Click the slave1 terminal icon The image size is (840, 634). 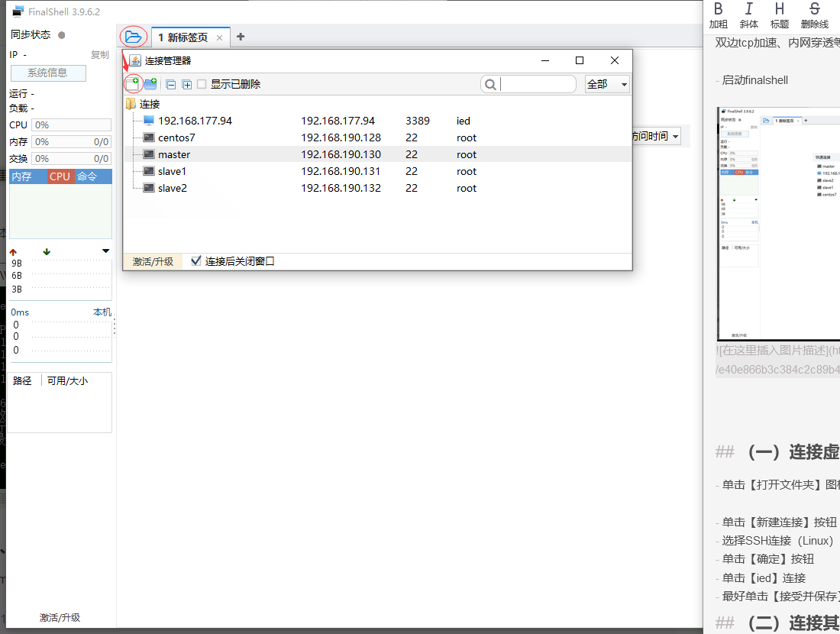(x=149, y=172)
